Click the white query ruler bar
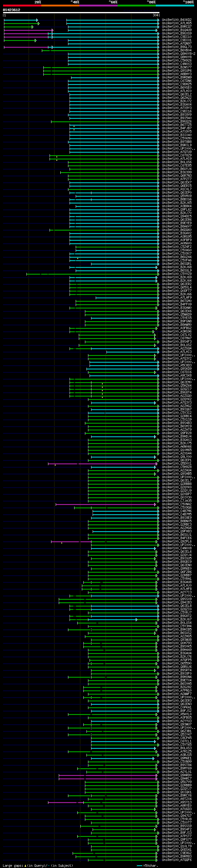Screen dimensions: 197x868 [x=81, y=13]
